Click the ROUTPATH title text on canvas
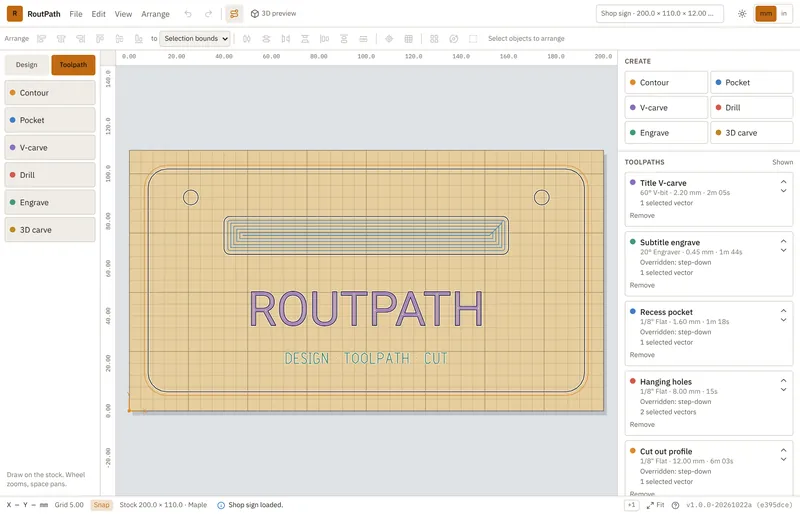800x514 pixels. [x=366, y=309]
